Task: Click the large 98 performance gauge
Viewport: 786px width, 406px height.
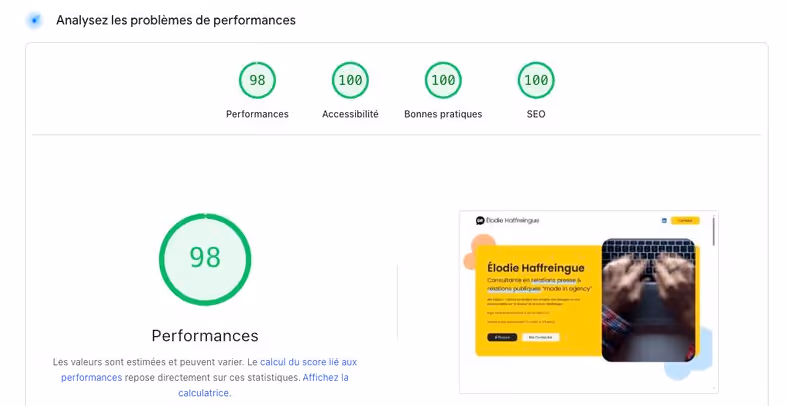Action: 205,259
